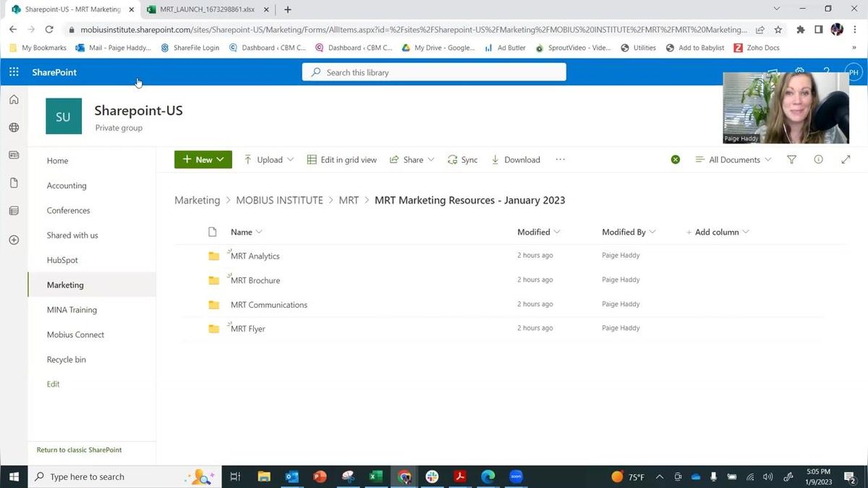The height and width of the screenshot is (488, 868).
Task: Open the news icon in left rail
Action: tap(14, 155)
